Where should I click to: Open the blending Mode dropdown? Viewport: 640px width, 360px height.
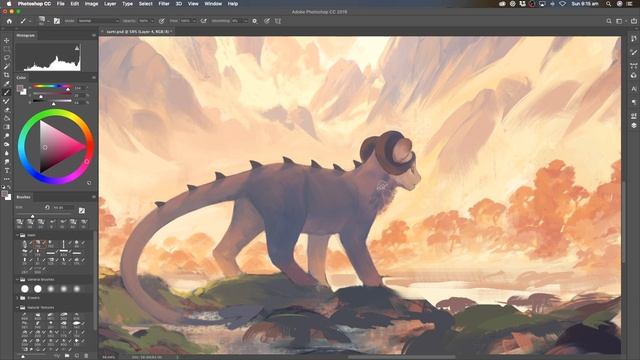pyautogui.click(x=98, y=21)
